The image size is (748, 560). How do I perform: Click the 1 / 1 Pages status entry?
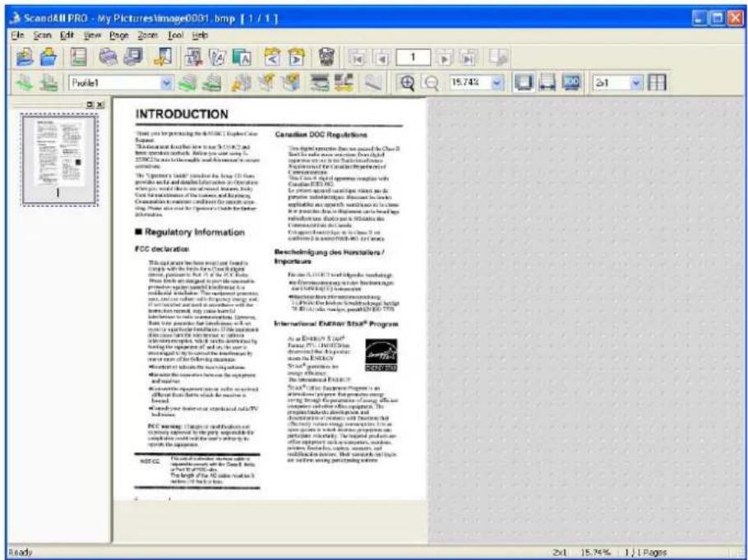point(645,553)
